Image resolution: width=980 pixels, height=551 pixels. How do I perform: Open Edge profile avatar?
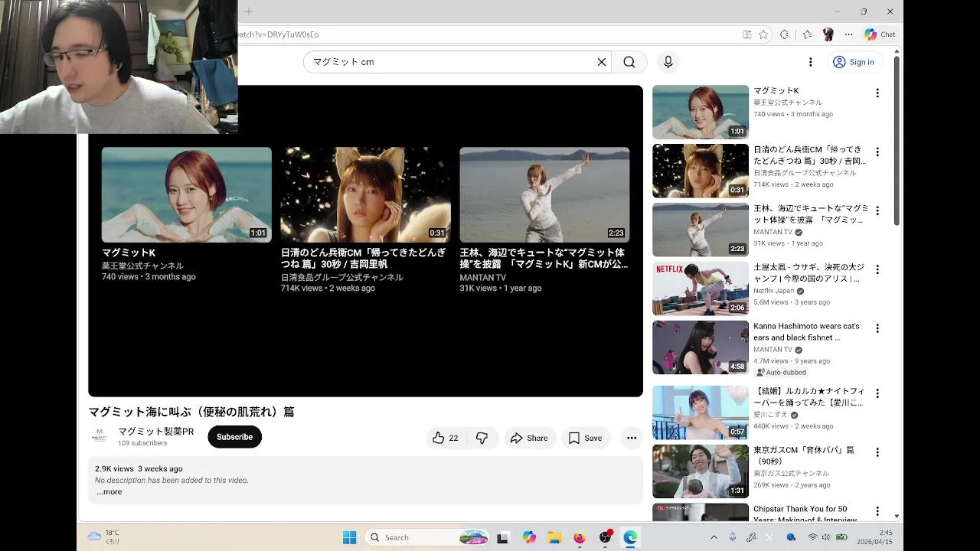pos(828,34)
